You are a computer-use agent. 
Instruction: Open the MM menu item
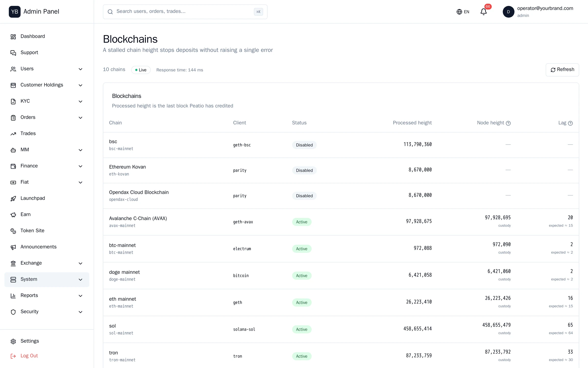(x=47, y=150)
